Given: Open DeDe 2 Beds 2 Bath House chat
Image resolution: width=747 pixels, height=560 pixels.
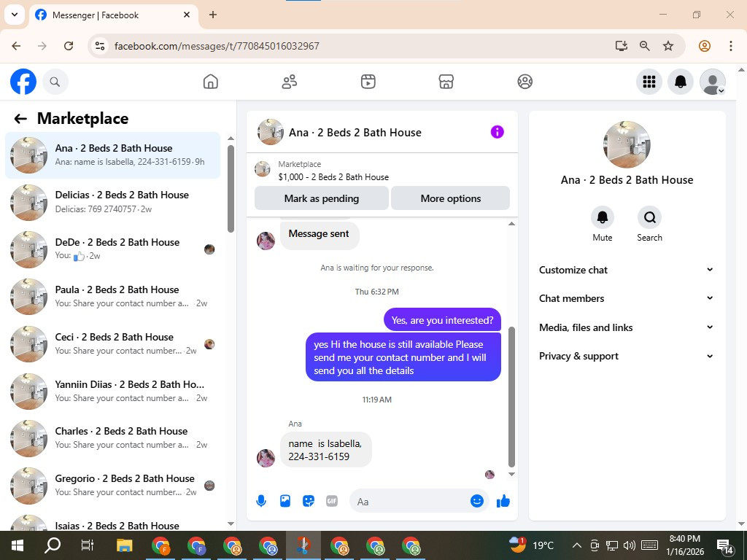Looking at the screenshot, I should (113, 249).
